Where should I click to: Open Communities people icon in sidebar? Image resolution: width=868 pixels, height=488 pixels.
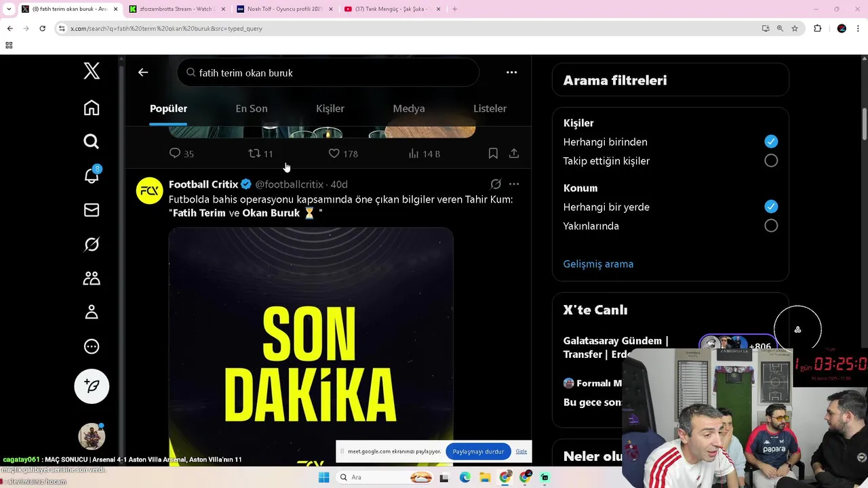[92, 278]
